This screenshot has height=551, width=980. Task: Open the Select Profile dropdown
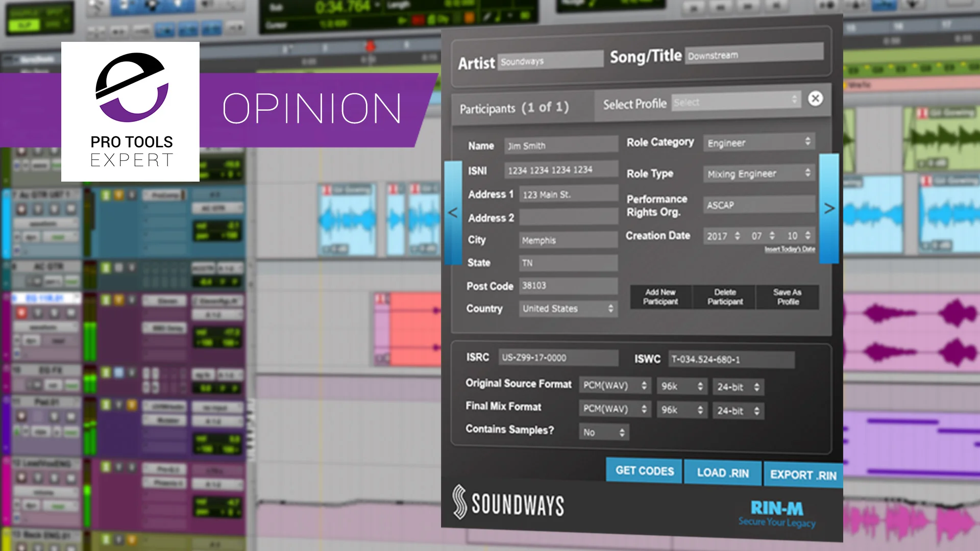(x=736, y=101)
